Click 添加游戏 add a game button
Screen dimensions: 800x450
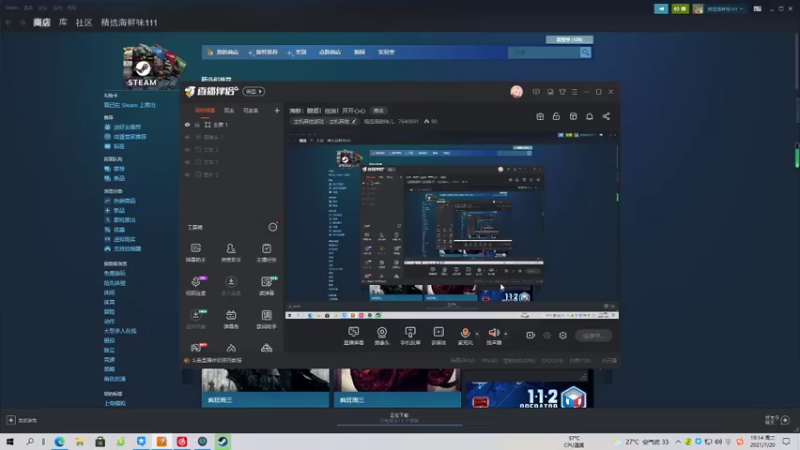point(22,420)
